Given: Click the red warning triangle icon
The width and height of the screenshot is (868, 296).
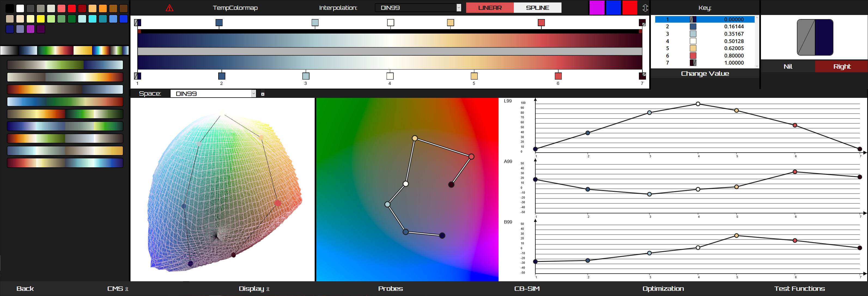Looking at the screenshot, I should [x=169, y=8].
